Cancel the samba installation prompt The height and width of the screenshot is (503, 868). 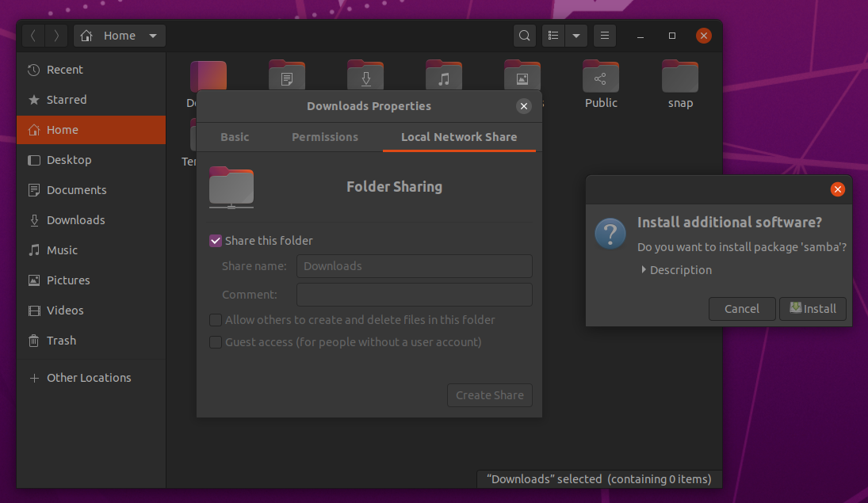pos(742,309)
